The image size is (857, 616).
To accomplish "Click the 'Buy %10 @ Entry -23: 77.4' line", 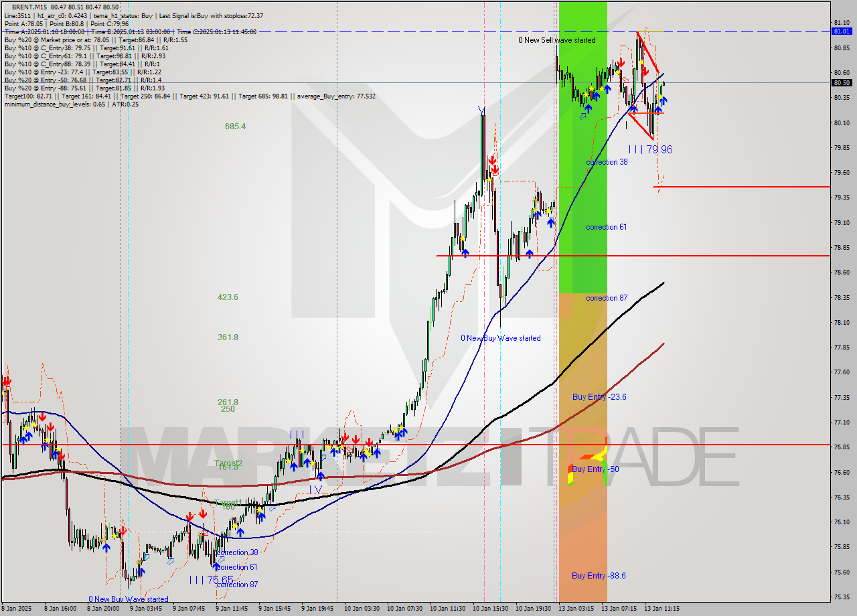I will coord(82,72).
